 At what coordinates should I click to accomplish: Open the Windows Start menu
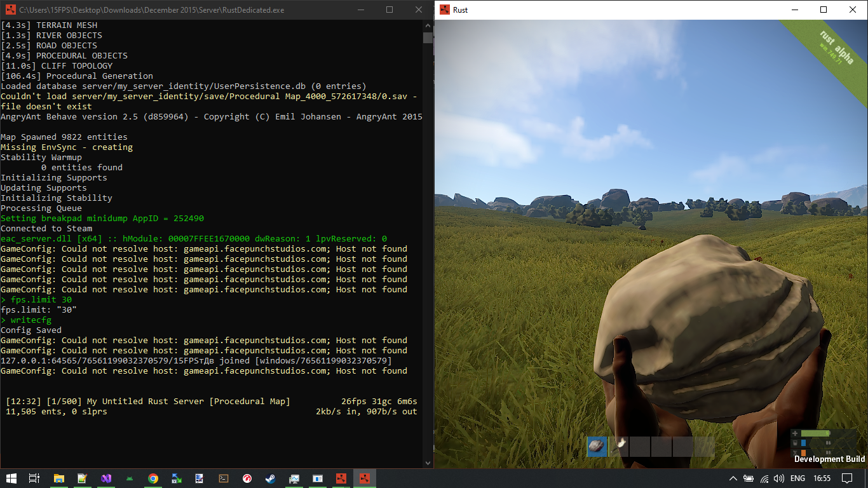point(11,478)
